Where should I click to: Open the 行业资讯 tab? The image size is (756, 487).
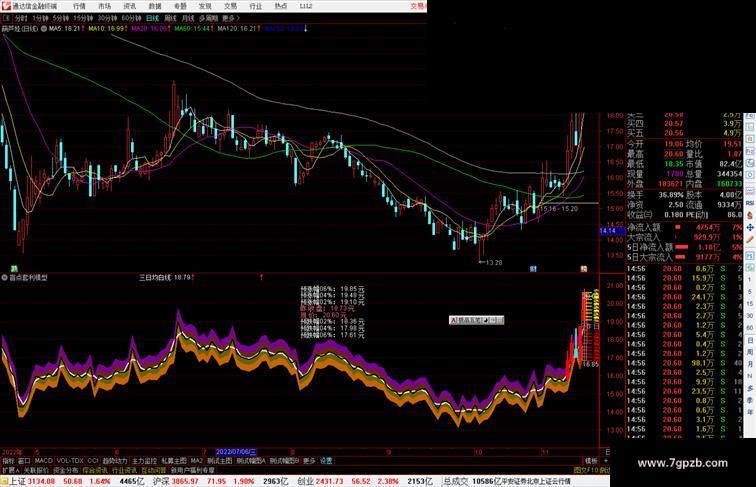[x=124, y=470]
